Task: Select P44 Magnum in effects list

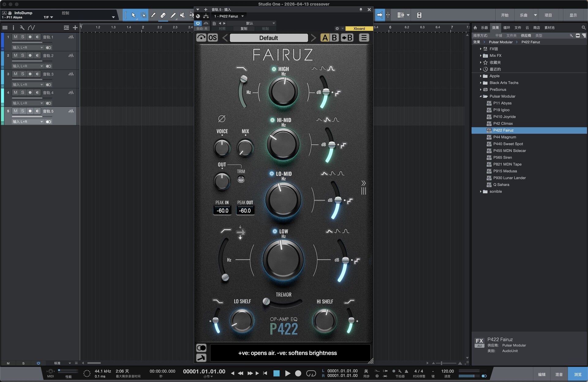Action: pyautogui.click(x=504, y=137)
